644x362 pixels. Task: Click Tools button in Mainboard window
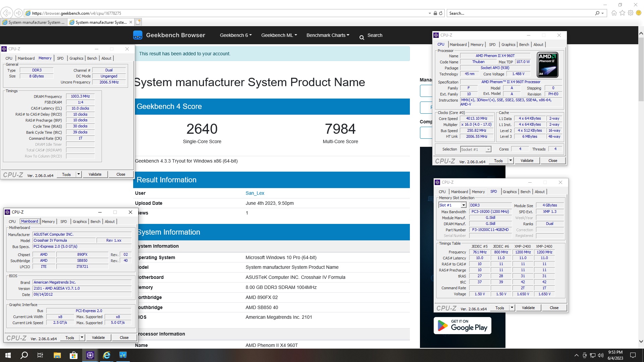pyautogui.click(x=70, y=338)
